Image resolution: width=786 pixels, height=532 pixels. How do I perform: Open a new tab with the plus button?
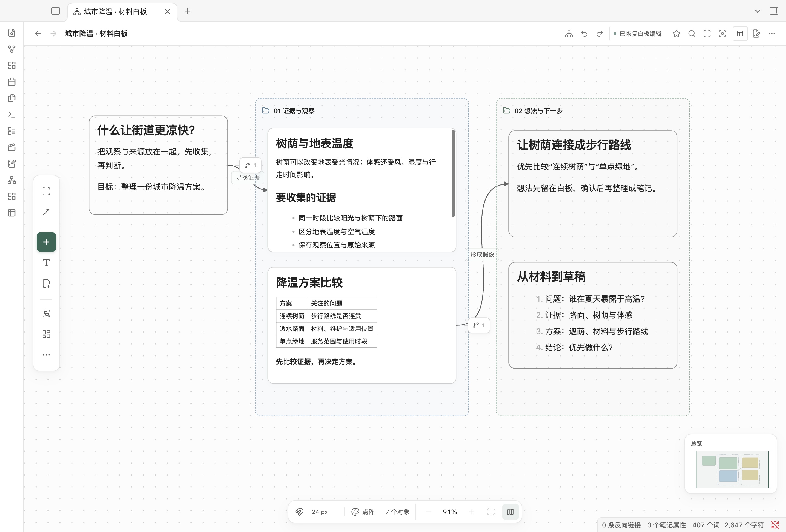tap(188, 11)
